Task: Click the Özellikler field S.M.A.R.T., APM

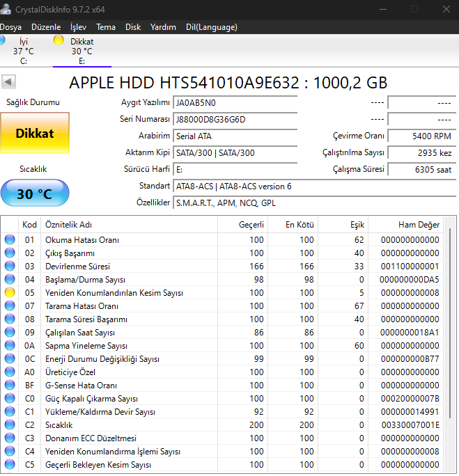Action: (314, 203)
